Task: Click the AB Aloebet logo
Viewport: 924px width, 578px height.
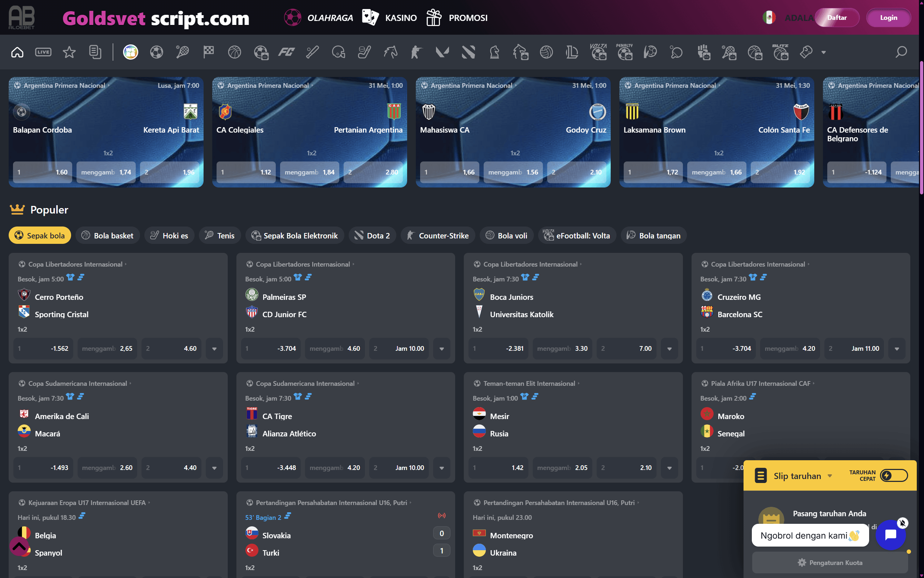Action: click(22, 17)
